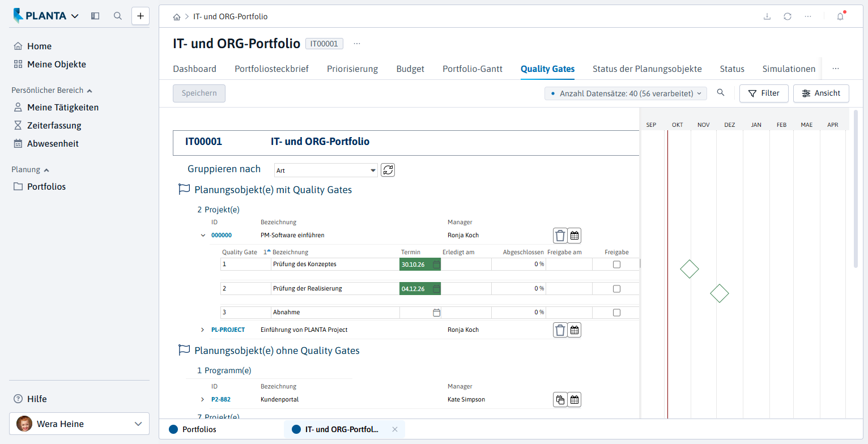Screen dimensions: 868x444
Task: Open calendar icon in the PL-PROJECT row
Action: [575, 330]
